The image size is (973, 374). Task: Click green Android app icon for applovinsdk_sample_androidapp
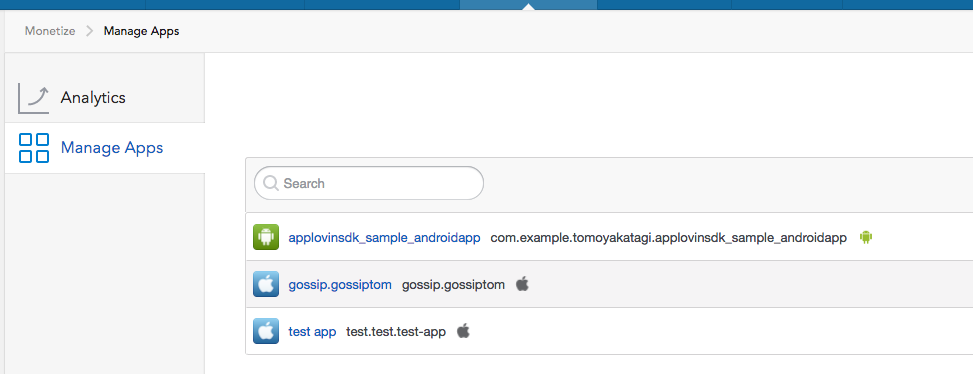pos(266,237)
